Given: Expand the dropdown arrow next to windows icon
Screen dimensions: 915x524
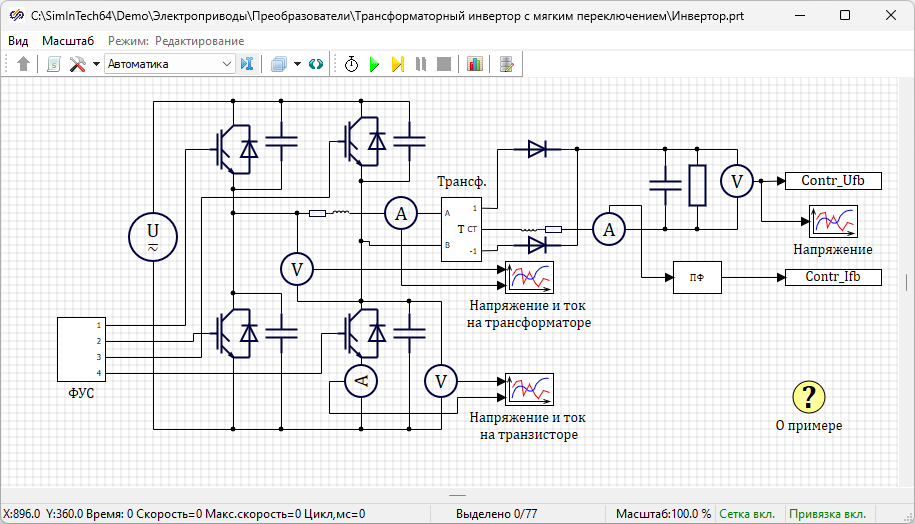Looking at the screenshot, I should pyautogui.click(x=297, y=64).
